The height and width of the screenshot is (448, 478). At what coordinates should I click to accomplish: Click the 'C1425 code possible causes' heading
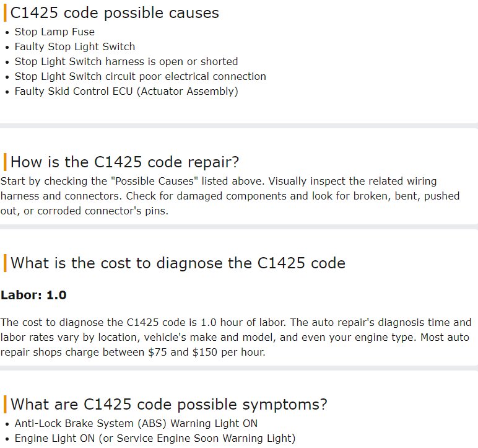tap(115, 13)
